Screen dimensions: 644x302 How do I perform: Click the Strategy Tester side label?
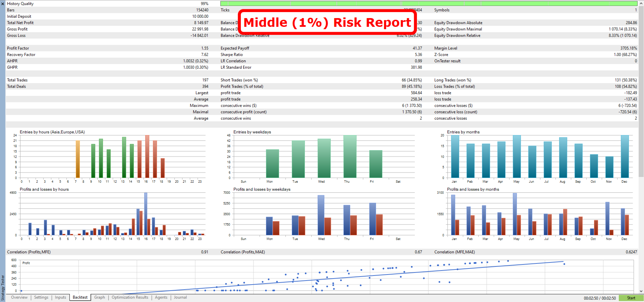coord(3,288)
